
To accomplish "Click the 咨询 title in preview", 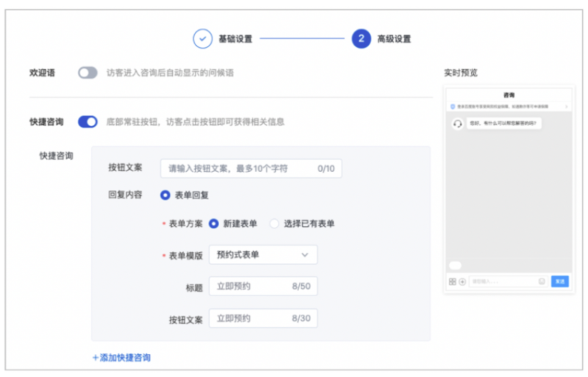I will coord(509,95).
